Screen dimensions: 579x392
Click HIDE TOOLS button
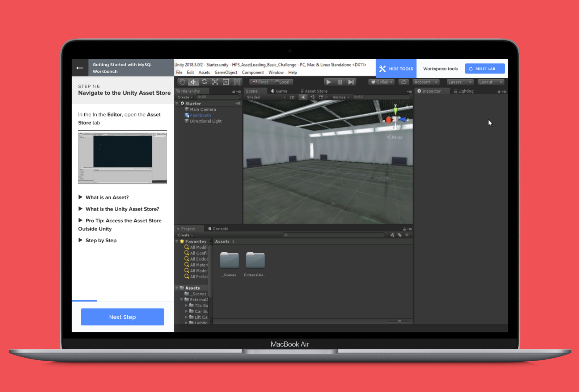click(396, 69)
